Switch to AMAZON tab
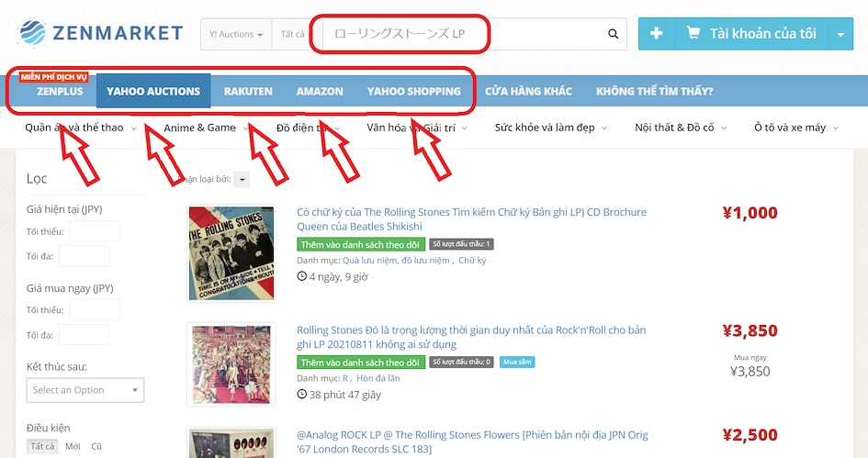Viewport: 868px width, 458px height. (320, 91)
